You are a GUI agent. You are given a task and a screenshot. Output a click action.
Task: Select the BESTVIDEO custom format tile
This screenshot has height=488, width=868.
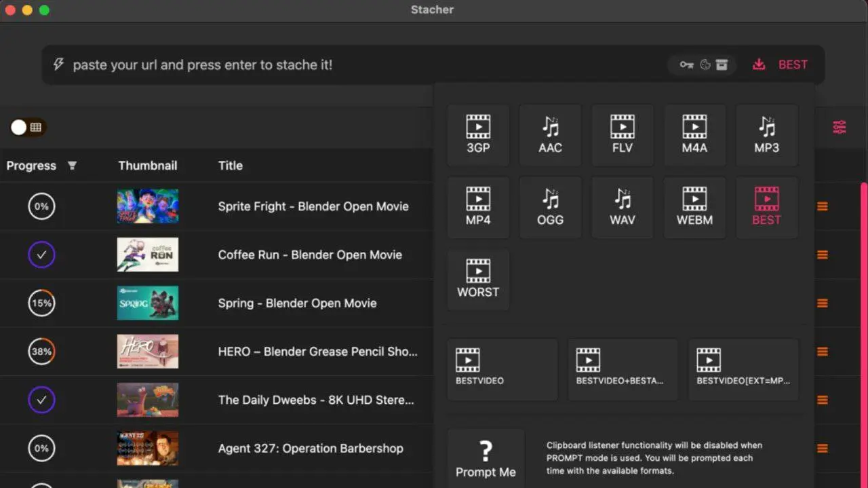[x=502, y=370]
